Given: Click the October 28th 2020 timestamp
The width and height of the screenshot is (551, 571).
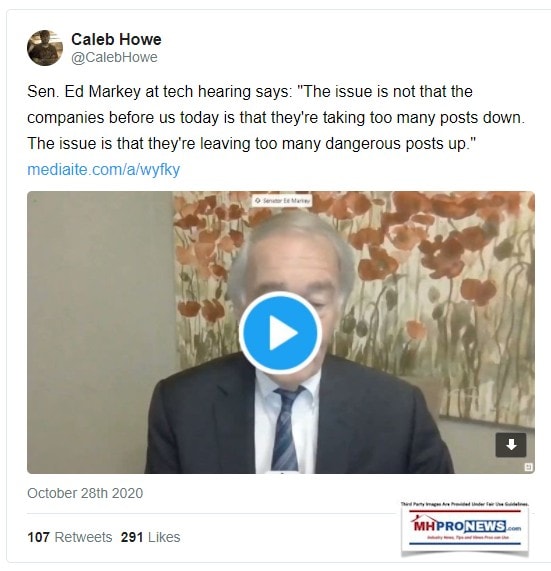Looking at the screenshot, I should click(85, 493).
